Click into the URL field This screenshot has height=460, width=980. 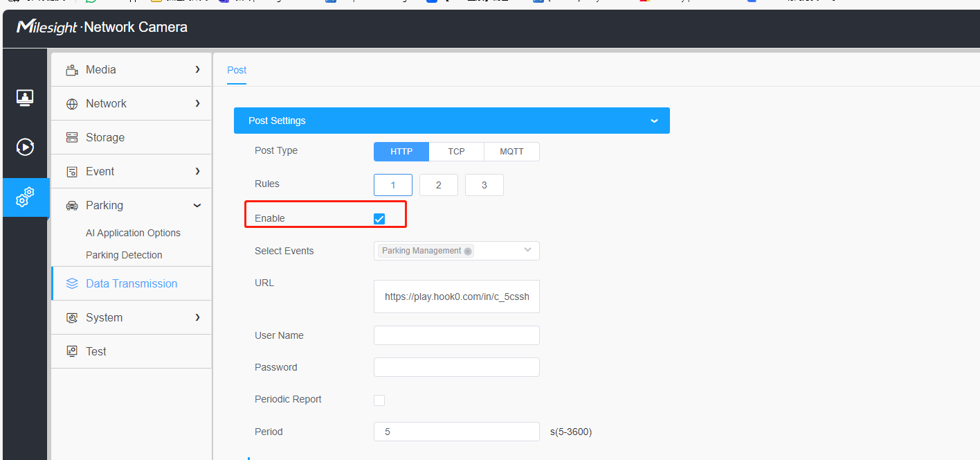click(457, 297)
